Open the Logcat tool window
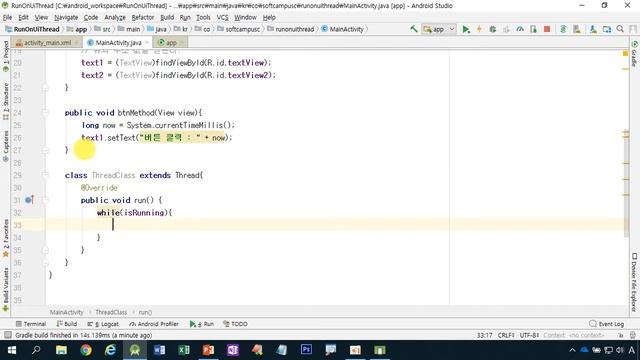 [x=103, y=324]
